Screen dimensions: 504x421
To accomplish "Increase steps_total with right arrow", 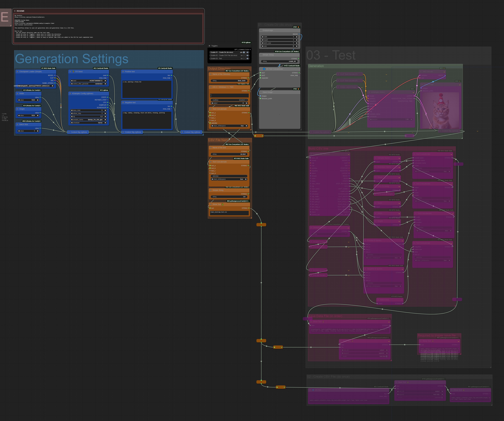I will (x=105, y=110).
